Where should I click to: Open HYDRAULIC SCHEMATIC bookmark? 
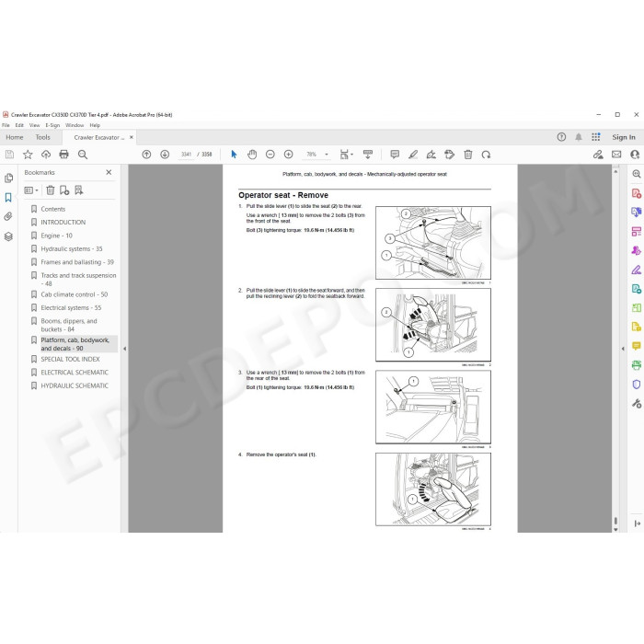[75, 385]
